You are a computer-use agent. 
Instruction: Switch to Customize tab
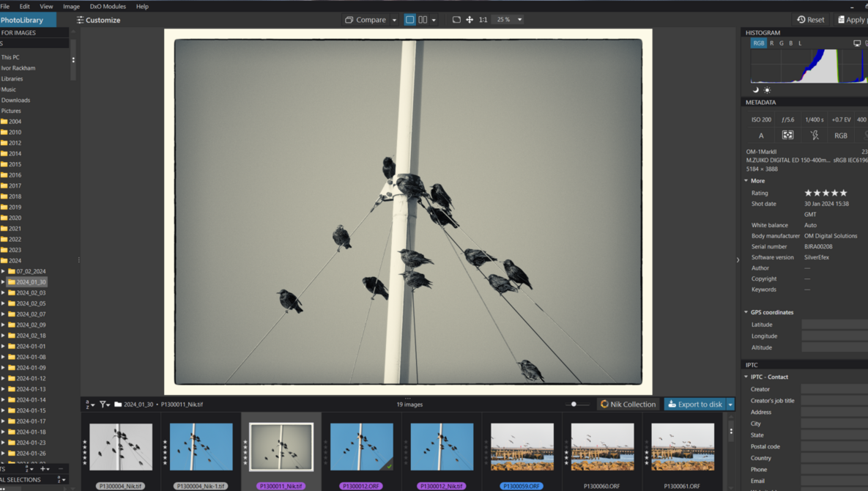pyautogui.click(x=99, y=20)
